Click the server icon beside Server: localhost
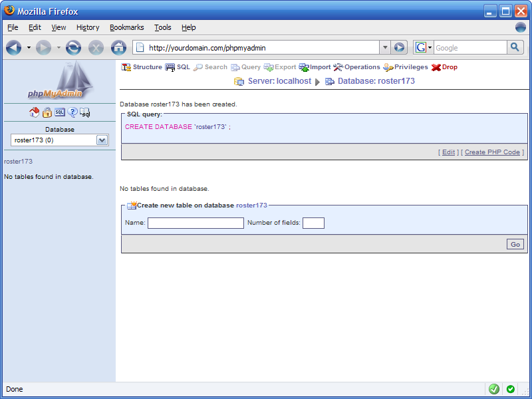This screenshot has width=532, height=399. click(x=239, y=81)
